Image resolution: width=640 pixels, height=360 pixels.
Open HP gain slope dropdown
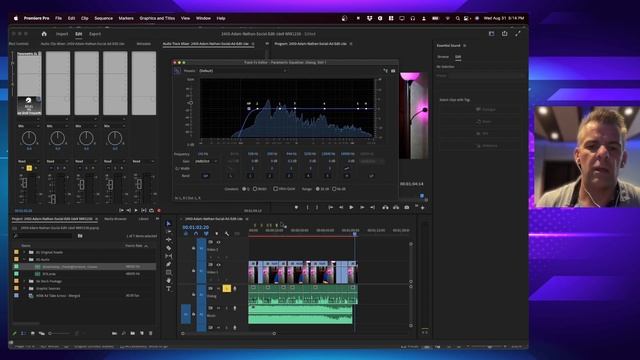click(x=206, y=161)
